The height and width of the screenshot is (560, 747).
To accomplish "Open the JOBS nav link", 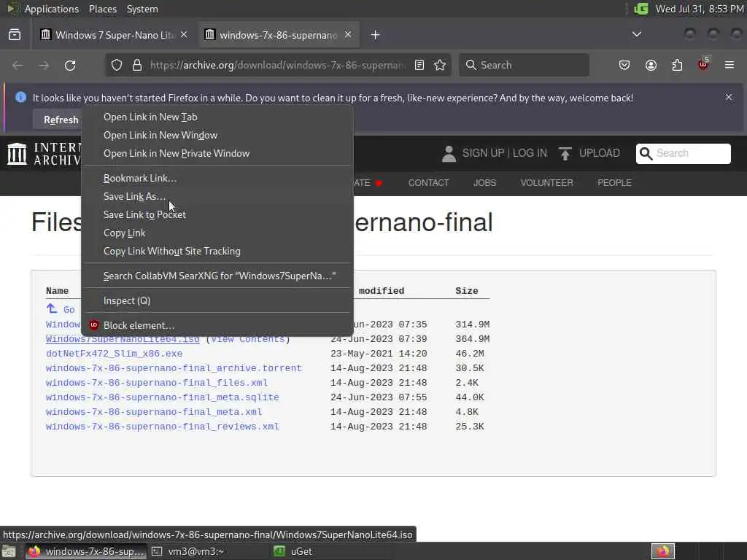I will click(484, 183).
